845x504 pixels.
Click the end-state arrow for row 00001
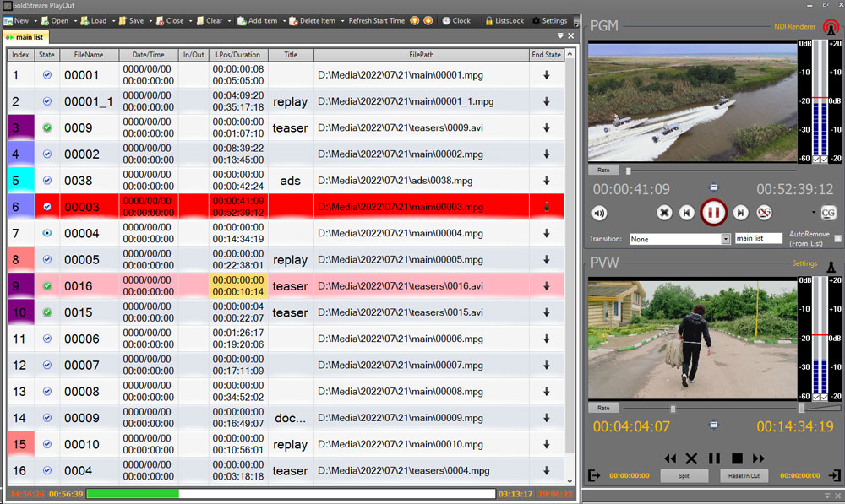pyautogui.click(x=547, y=75)
